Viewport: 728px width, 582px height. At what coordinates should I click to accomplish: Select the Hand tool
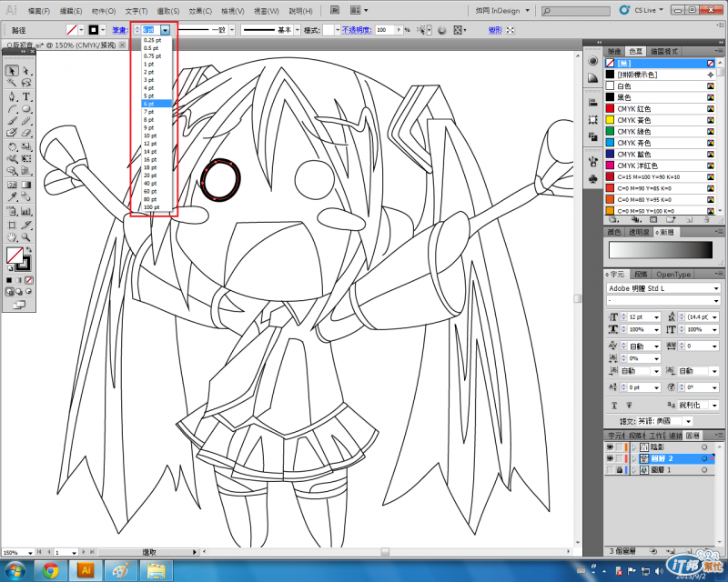point(12,237)
